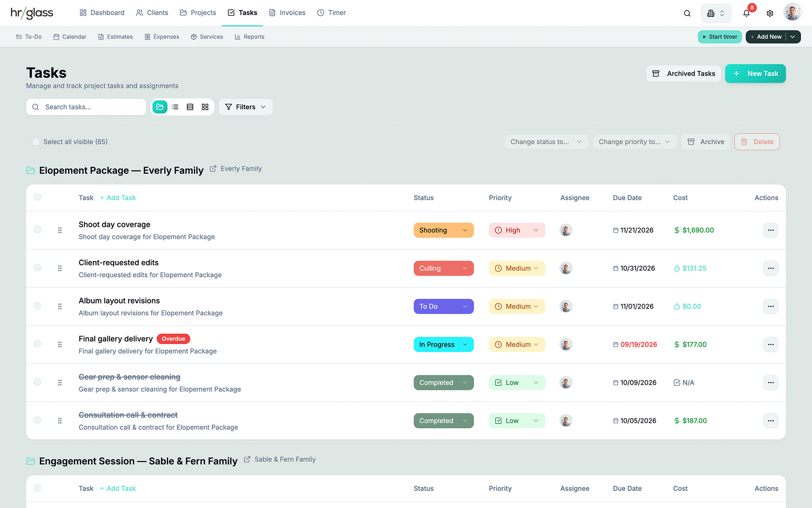Open actions menu for Consultation call & contract
The image size is (812, 508).
771,421
